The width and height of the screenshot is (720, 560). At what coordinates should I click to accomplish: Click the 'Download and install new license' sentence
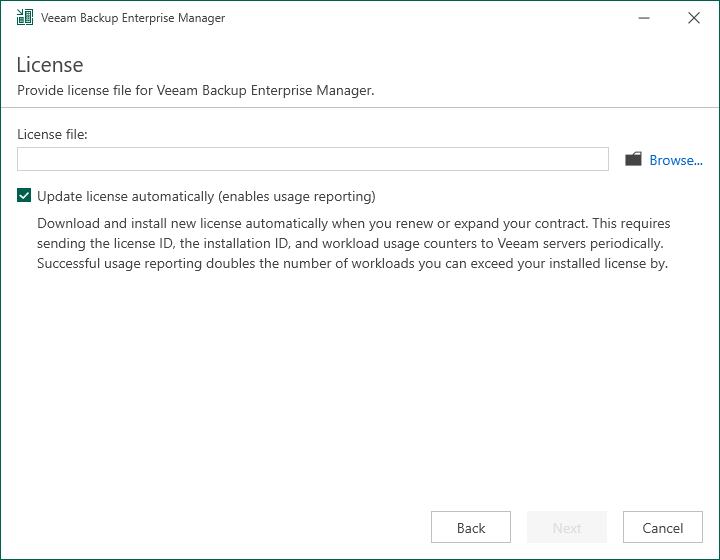point(312,224)
